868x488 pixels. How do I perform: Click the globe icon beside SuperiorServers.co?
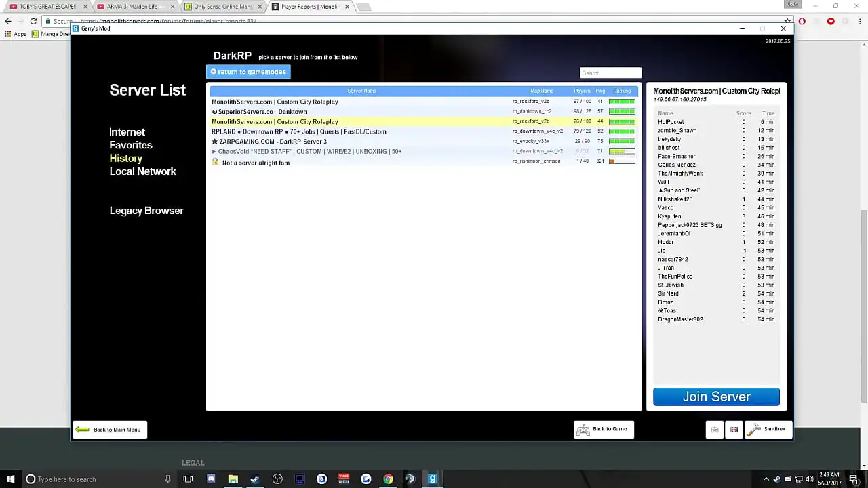(x=214, y=112)
